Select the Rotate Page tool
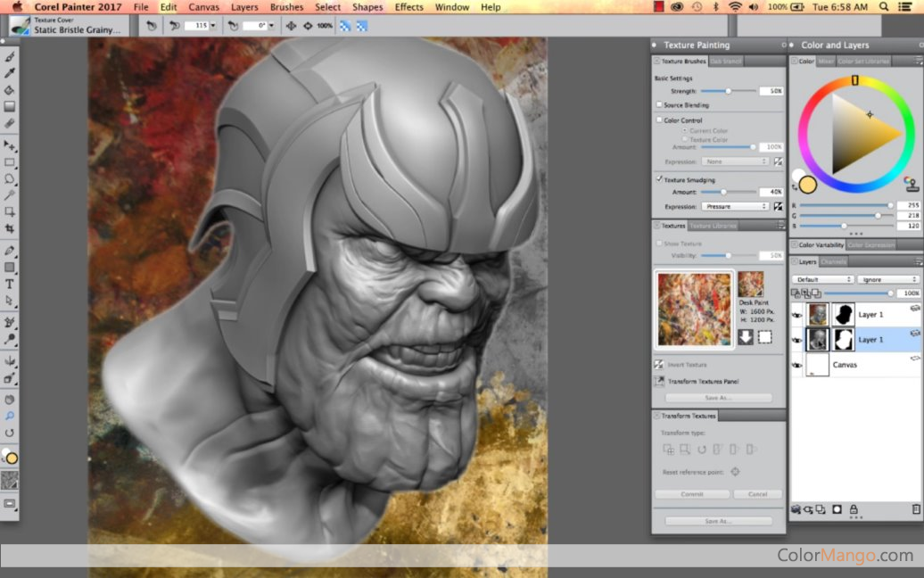Viewport: 924px width, 578px height. (10, 433)
